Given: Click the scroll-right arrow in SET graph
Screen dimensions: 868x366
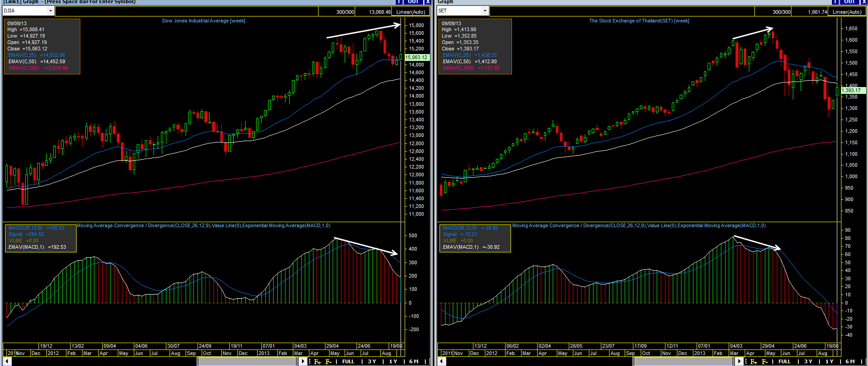Looking at the screenshot, I should (x=739, y=361).
